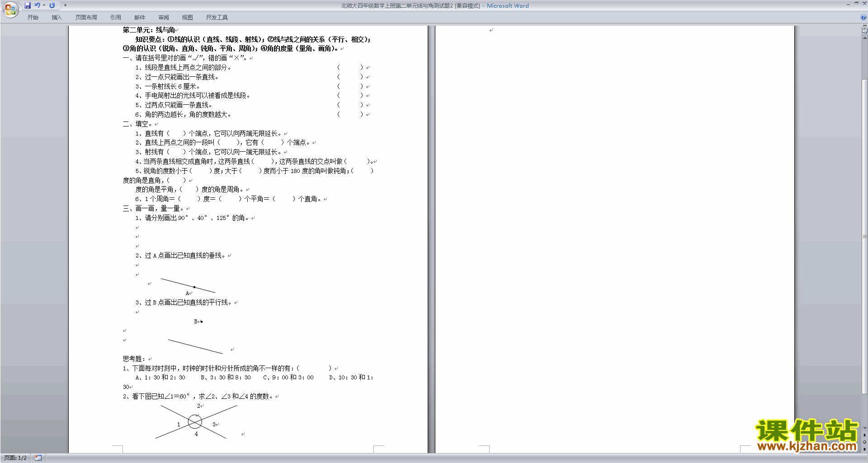The height and width of the screenshot is (463, 868).
Task: Click the Select Browse Object round button
Action: 864,442
